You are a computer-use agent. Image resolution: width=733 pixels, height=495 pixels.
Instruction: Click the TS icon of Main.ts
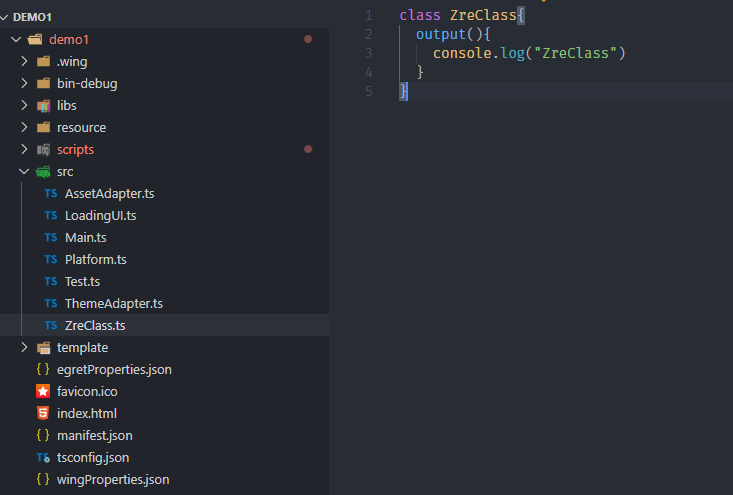(x=50, y=237)
